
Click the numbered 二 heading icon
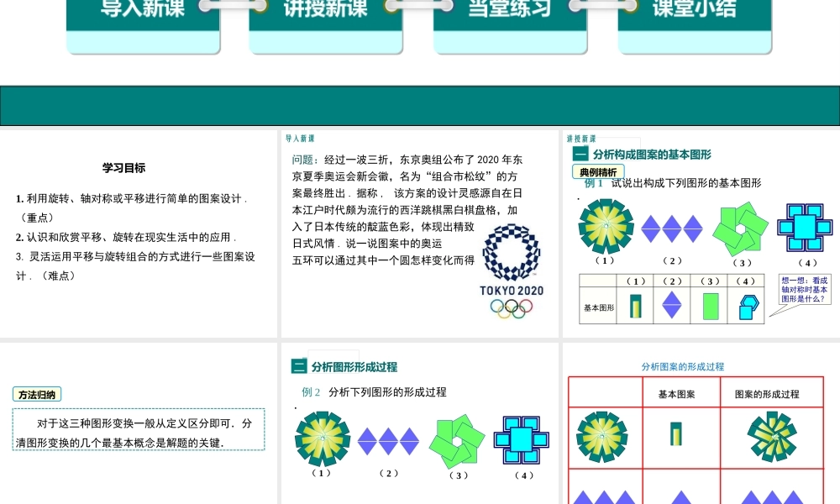tap(299, 366)
